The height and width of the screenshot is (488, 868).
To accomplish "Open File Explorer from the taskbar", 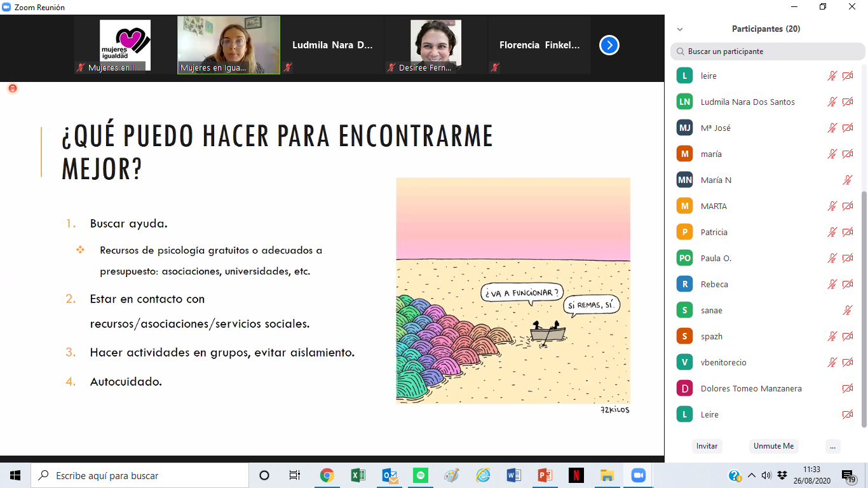I will pyautogui.click(x=607, y=475).
